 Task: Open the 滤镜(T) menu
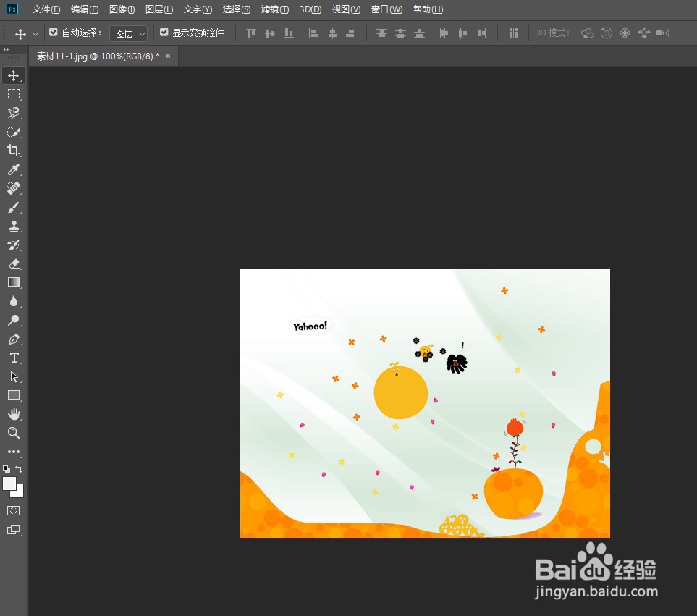(275, 9)
